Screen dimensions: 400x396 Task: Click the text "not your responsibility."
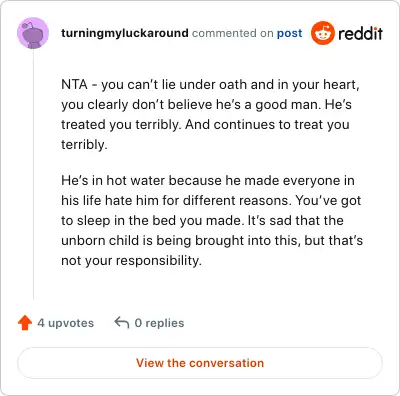pyautogui.click(x=132, y=261)
